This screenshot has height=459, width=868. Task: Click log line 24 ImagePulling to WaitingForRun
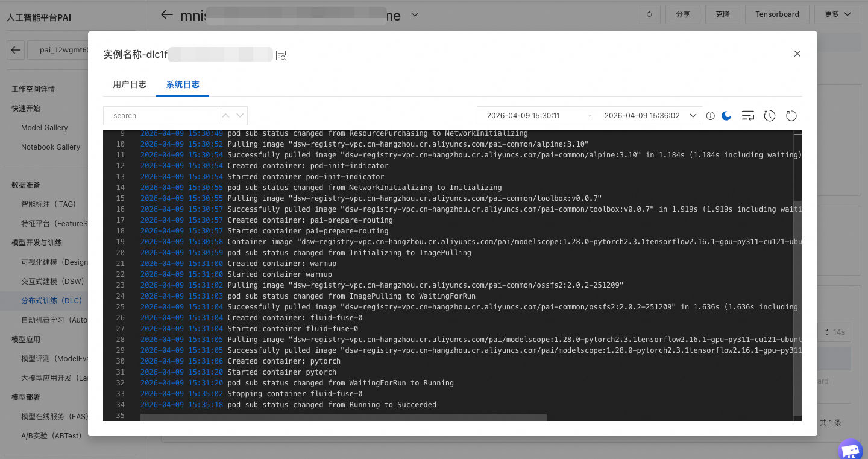tap(351, 296)
